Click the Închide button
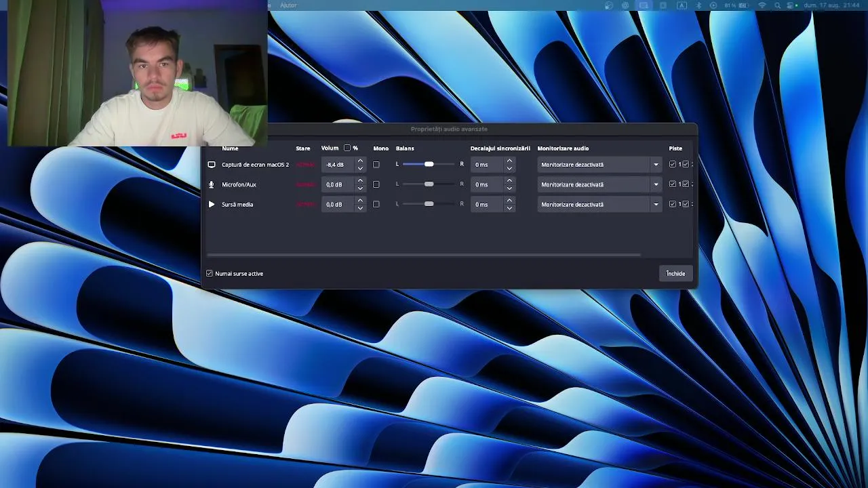Screen dimensions: 868x488 pos(675,273)
